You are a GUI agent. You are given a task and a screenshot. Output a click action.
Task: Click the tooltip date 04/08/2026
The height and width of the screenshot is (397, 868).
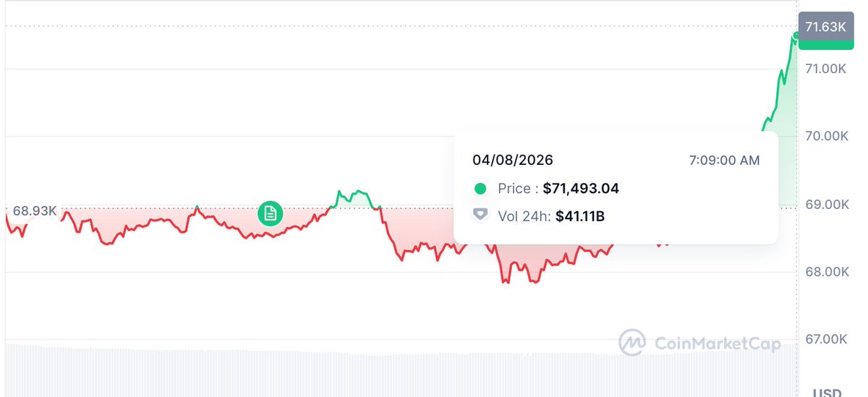tap(512, 161)
